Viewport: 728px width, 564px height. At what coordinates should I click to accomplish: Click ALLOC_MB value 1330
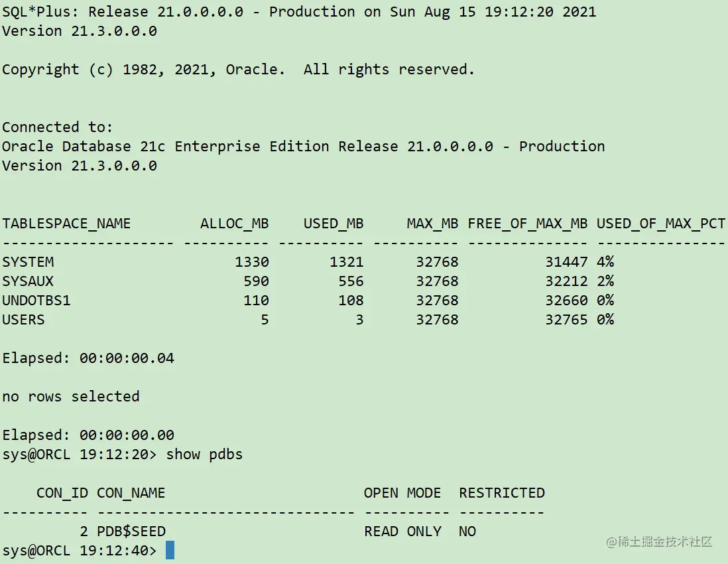(252, 262)
